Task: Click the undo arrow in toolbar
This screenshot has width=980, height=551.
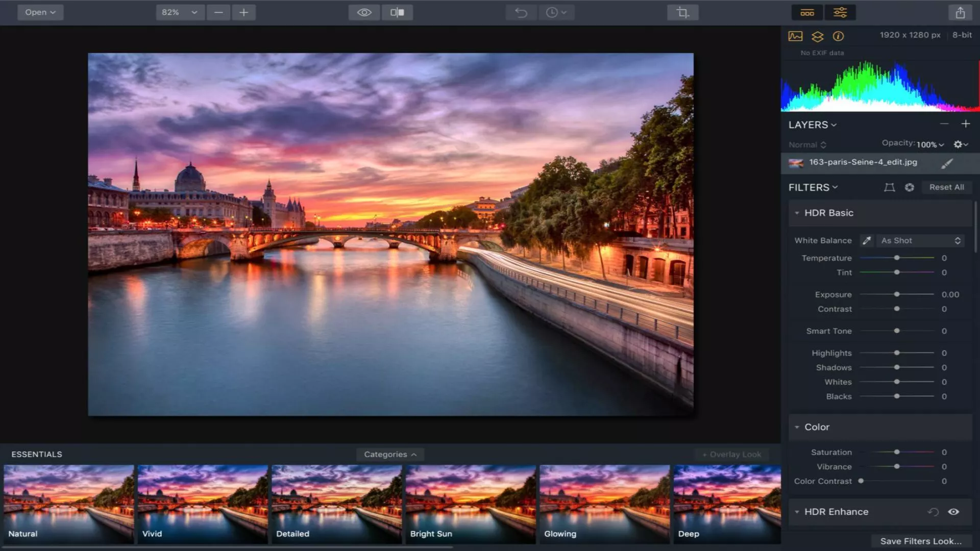Action: pos(521,12)
